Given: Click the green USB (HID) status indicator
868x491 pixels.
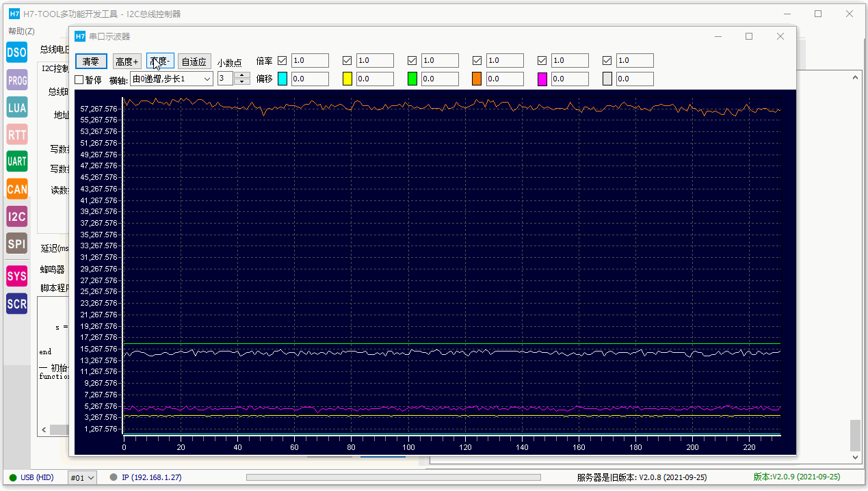Looking at the screenshot, I should coord(13,477).
